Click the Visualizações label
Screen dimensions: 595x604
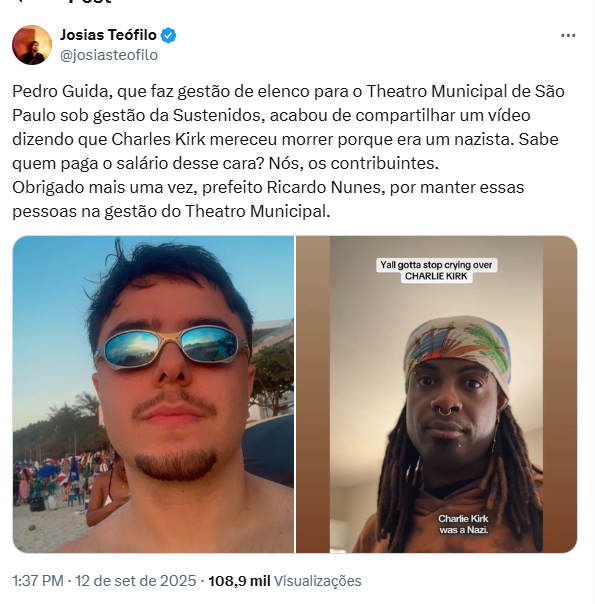(x=317, y=581)
